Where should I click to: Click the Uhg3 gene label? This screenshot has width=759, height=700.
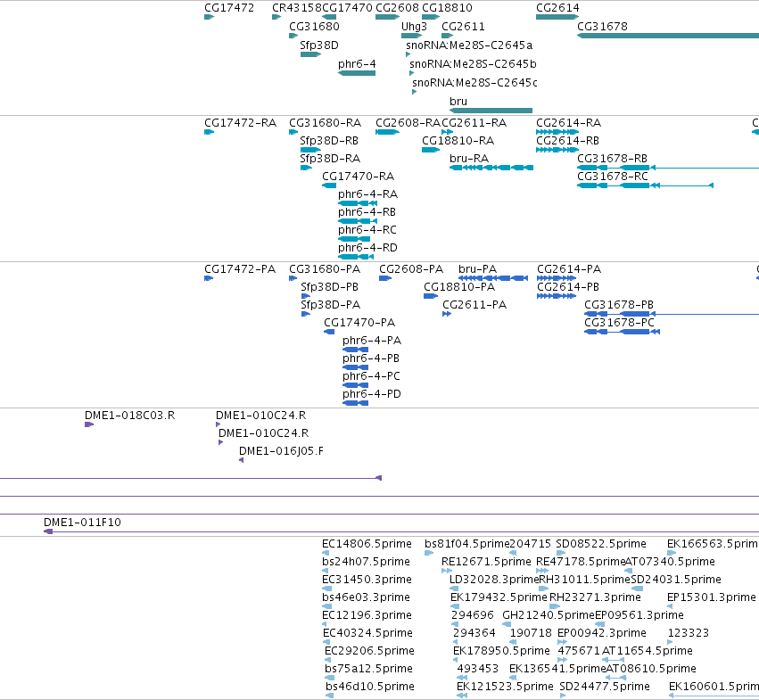(414, 27)
